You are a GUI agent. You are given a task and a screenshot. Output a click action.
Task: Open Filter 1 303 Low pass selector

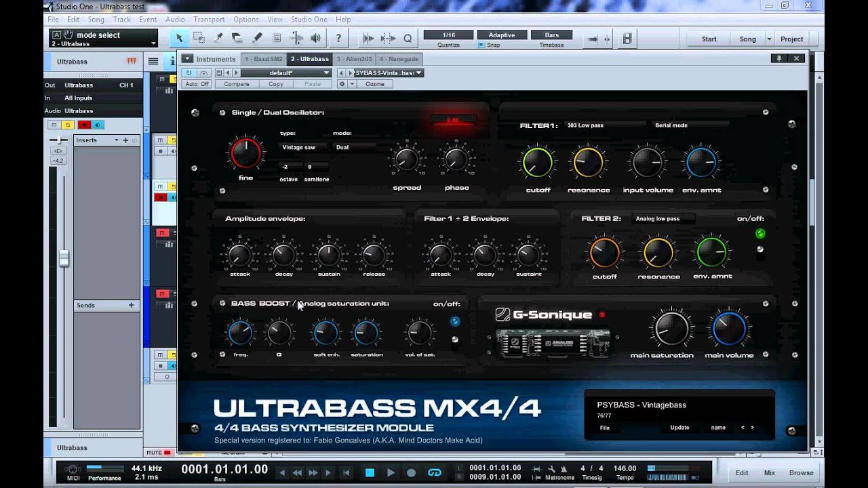tap(605, 125)
